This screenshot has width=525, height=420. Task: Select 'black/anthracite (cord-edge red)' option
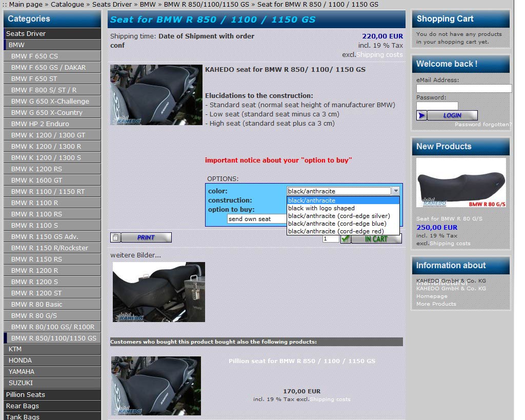tap(336, 231)
